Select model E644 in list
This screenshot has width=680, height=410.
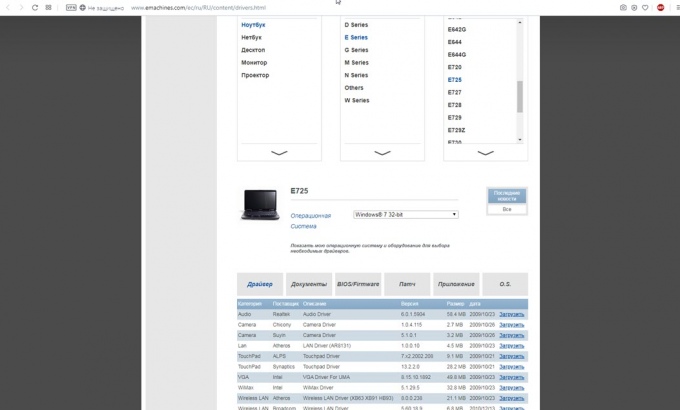(454, 42)
